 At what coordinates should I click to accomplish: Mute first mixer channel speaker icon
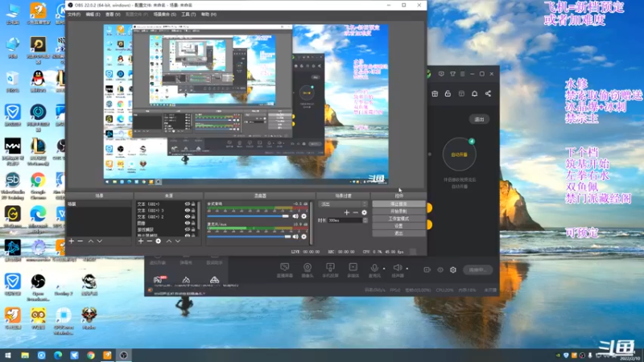(x=295, y=216)
